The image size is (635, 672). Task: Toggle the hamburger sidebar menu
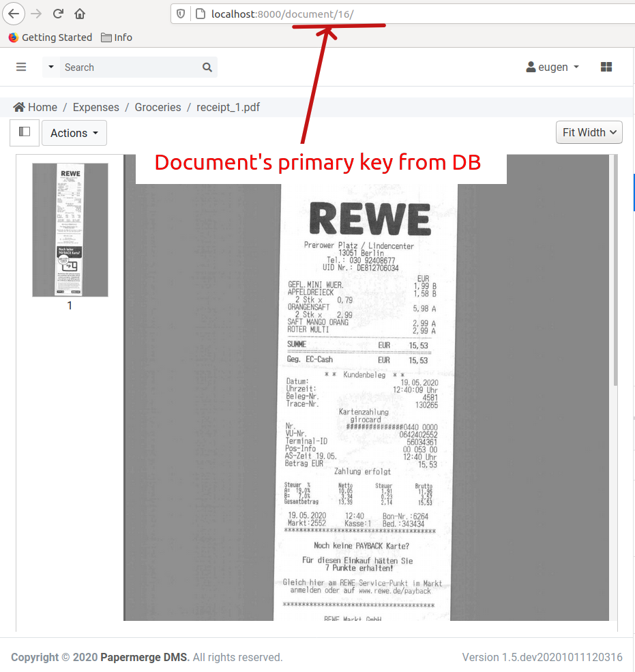click(21, 67)
